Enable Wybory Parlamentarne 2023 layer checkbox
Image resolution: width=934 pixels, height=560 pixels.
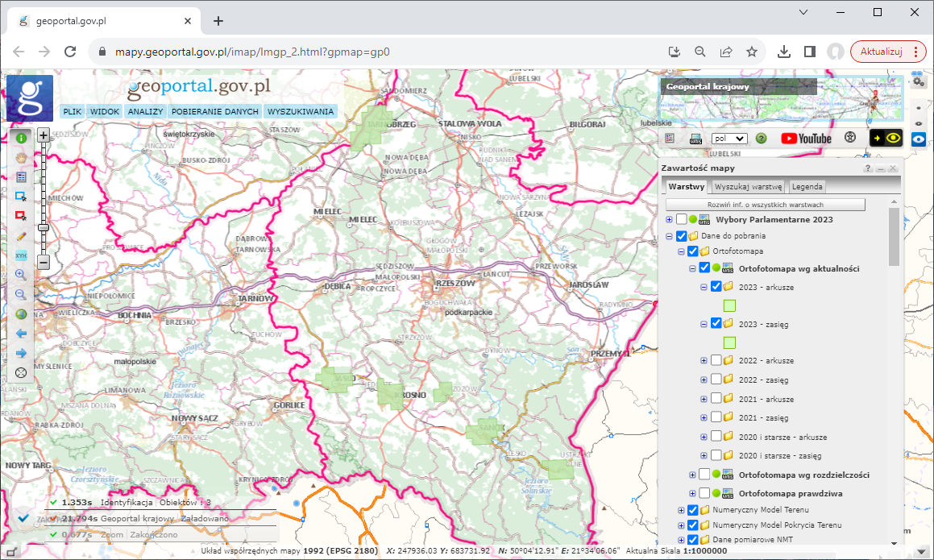682,219
